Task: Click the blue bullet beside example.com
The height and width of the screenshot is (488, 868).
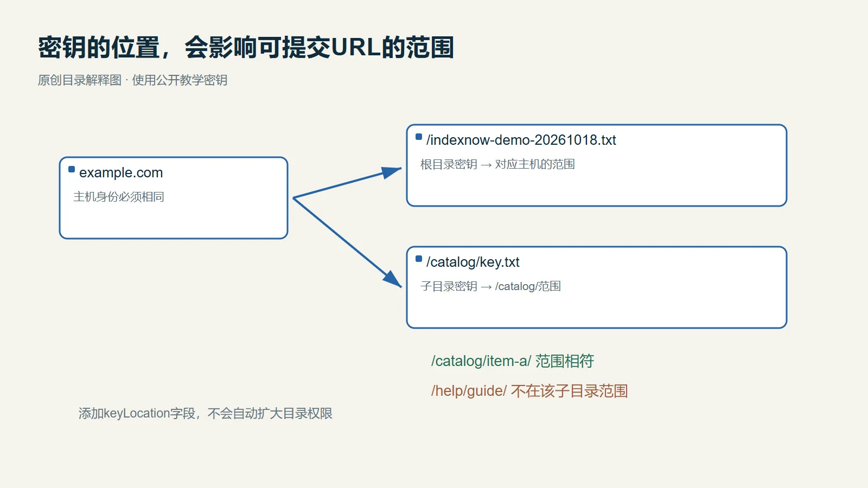Action: pyautogui.click(x=72, y=169)
